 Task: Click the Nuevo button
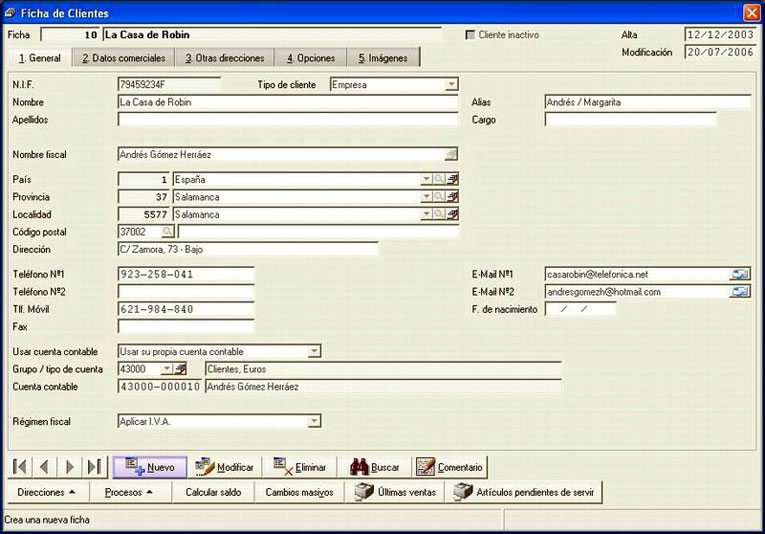[x=150, y=467]
